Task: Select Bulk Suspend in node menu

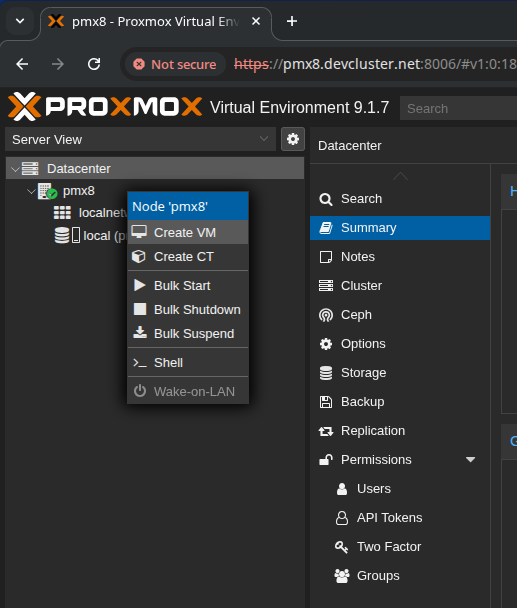Action: coord(188,333)
